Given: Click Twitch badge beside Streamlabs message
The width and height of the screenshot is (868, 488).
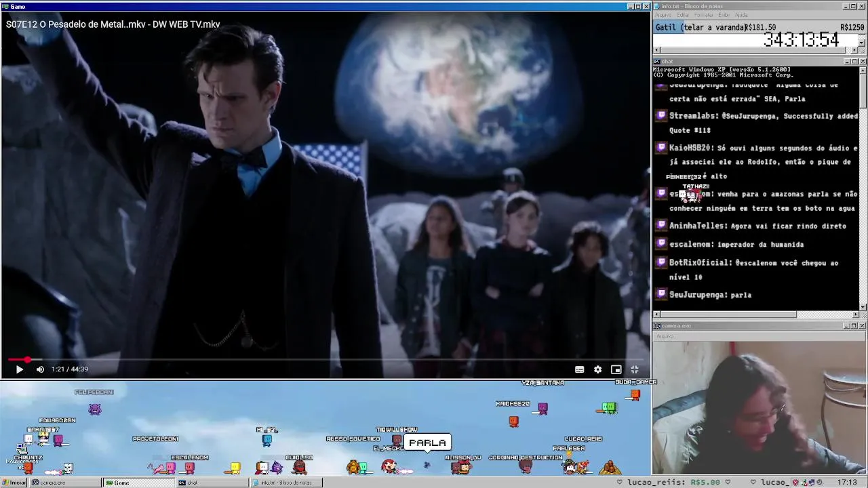Looking at the screenshot, I should tap(661, 115).
